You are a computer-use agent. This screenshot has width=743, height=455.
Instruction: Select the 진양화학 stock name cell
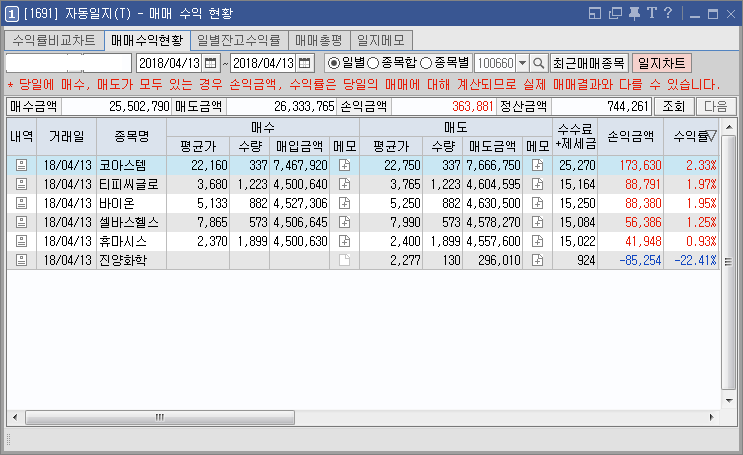pyautogui.click(x=132, y=260)
